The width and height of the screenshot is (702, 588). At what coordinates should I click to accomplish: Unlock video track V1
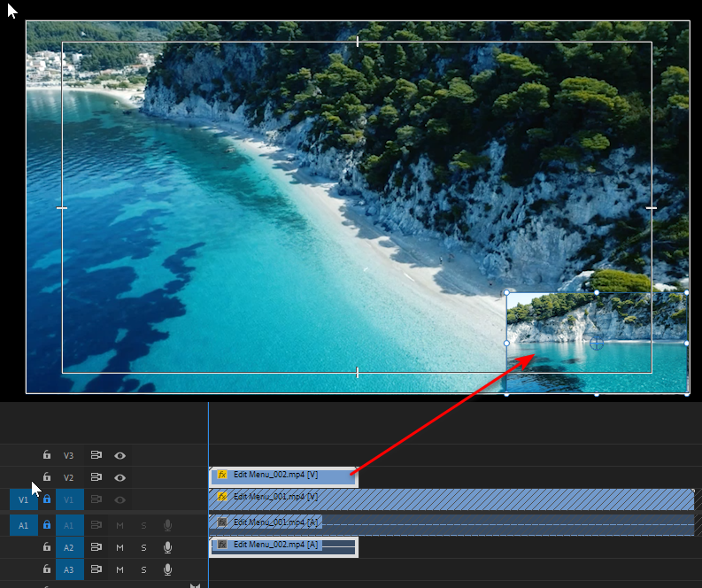(47, 499)
